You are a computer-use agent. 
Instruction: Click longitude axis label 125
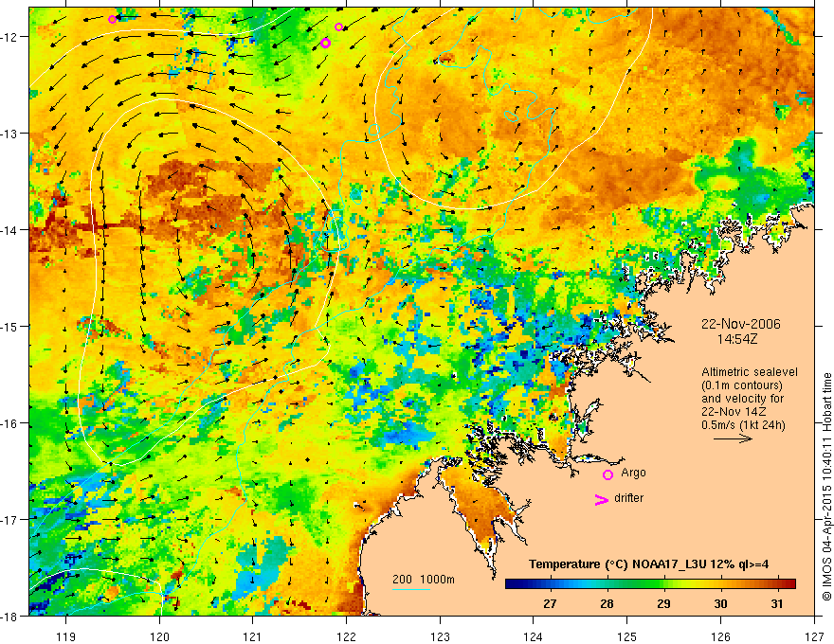tap(627, 637)
